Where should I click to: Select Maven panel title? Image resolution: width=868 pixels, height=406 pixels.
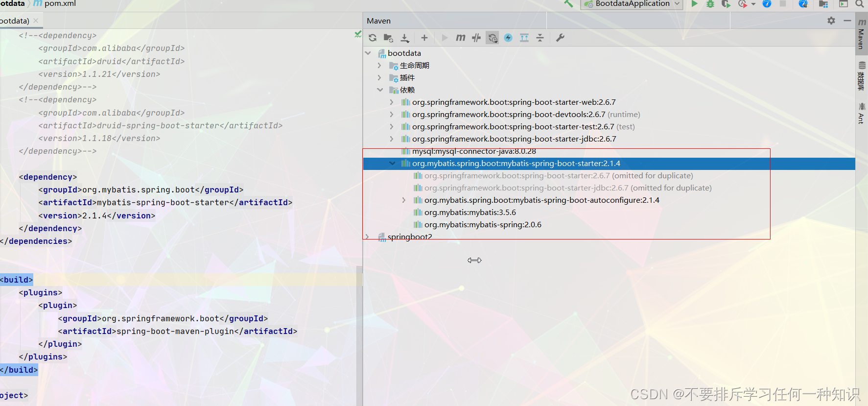tap(378, 21)
